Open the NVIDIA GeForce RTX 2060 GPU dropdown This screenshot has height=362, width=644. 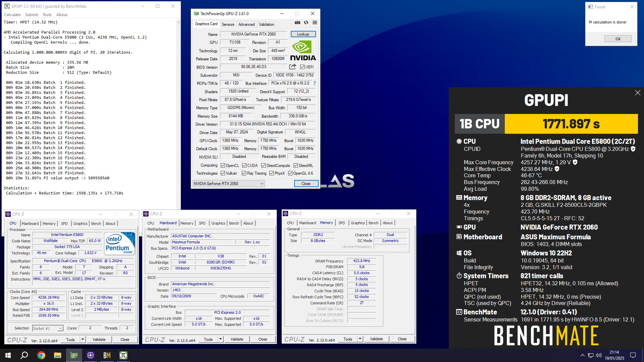click(x=229, y=183)
